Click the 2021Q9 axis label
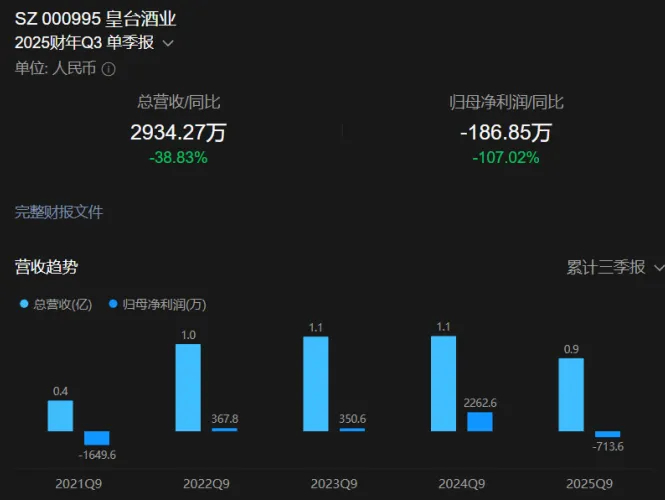This screenshot has height=500, width=665. [78, 484]
